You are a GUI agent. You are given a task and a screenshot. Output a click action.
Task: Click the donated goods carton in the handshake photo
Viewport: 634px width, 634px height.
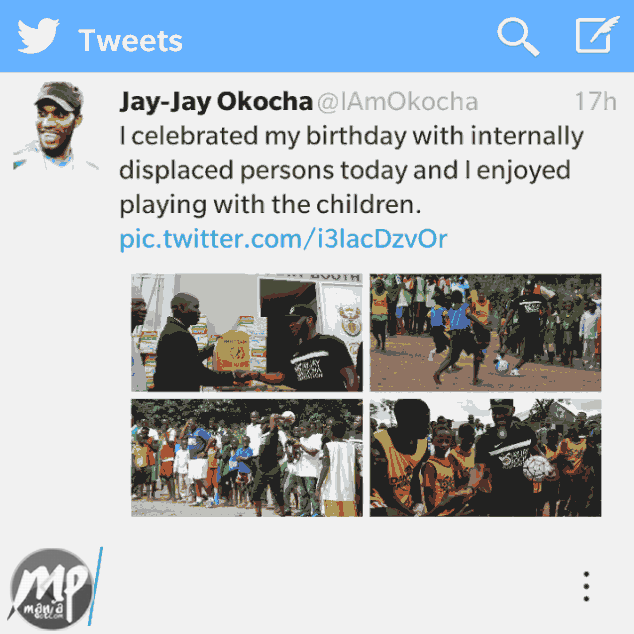(x=231, y=351)
